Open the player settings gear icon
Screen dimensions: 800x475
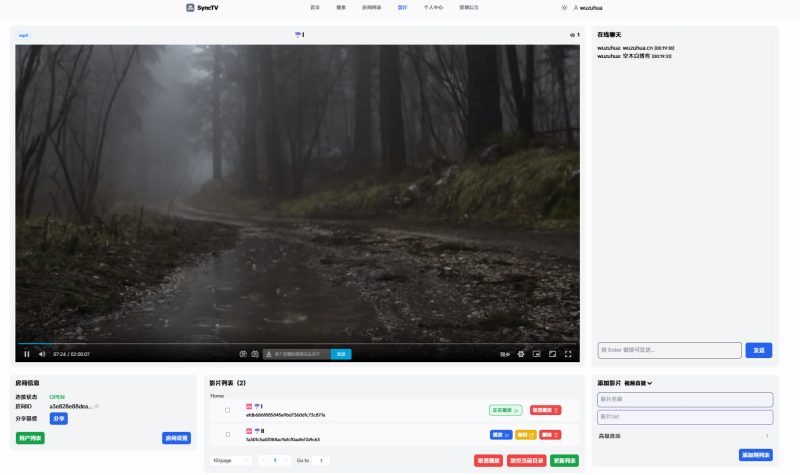pos(521,354)
